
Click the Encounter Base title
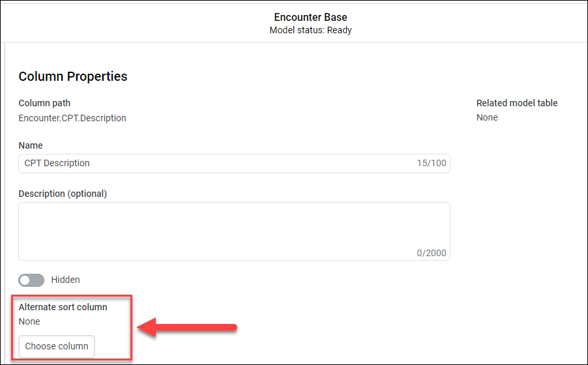(310, 17)
